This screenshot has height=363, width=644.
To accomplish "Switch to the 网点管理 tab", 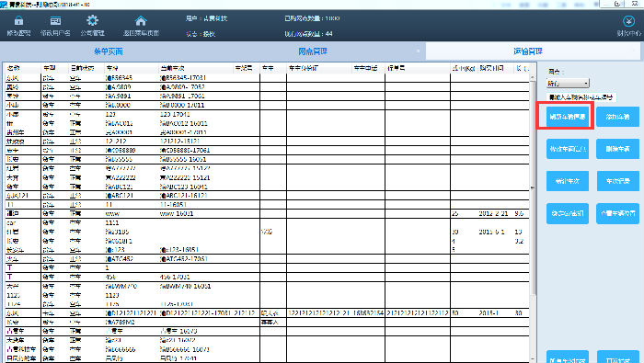I will (313, 51).
